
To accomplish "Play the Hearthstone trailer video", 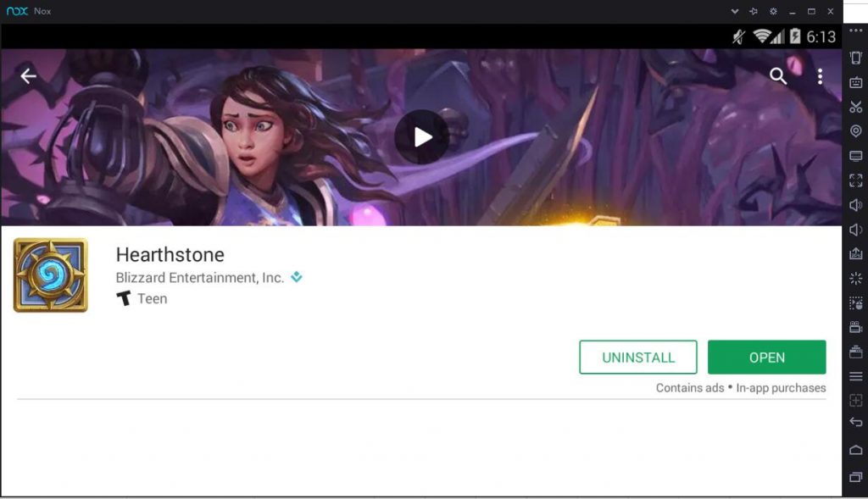I will coord(422,137).
